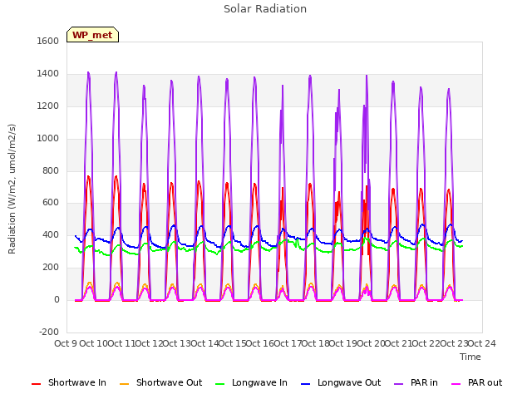Image resolution: width=532 pixels, height=399 pixels.
Task: Click the green Longwave In legend swatch
Action: (x=220, y=384)
